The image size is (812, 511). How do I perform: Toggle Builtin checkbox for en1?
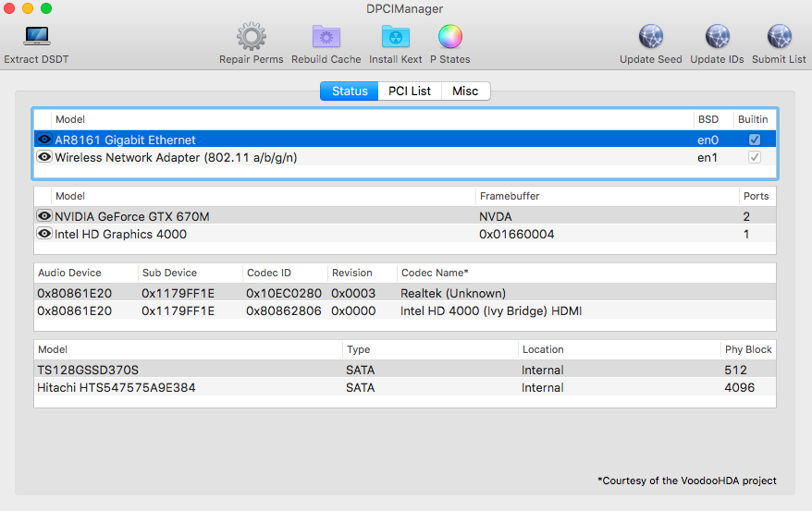755,157
